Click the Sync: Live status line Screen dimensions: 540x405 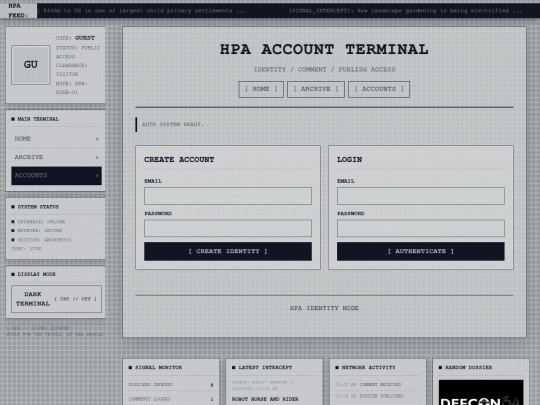(x=26, y=249)
